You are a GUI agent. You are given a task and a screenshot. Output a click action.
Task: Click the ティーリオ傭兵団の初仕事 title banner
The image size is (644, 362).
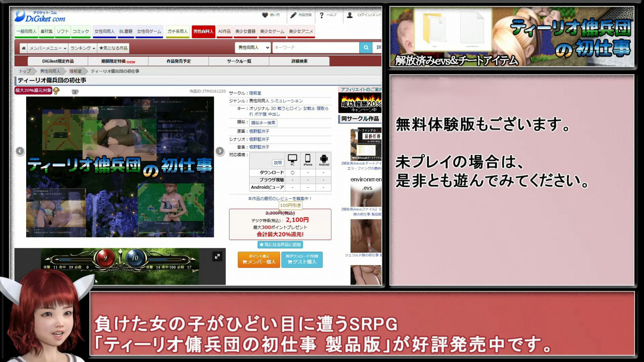[x=512, y=37]
